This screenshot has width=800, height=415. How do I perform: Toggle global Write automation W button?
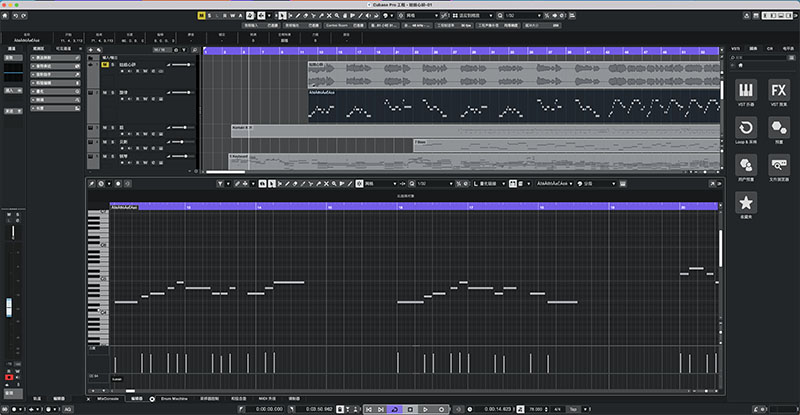point(233,16)
